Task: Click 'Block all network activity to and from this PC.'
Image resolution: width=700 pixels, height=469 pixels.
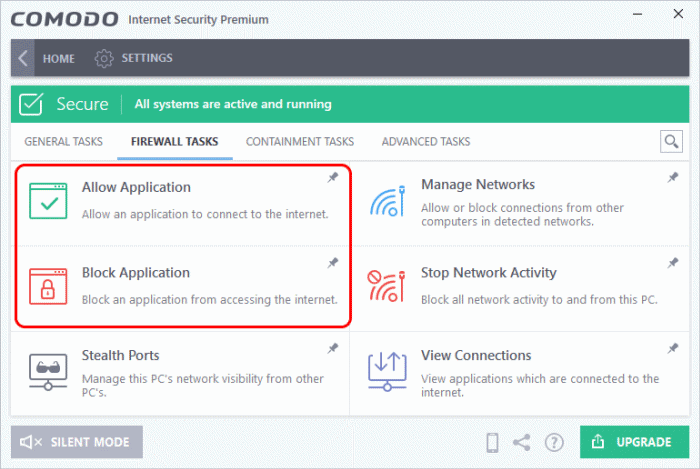Action: [539, 299]
